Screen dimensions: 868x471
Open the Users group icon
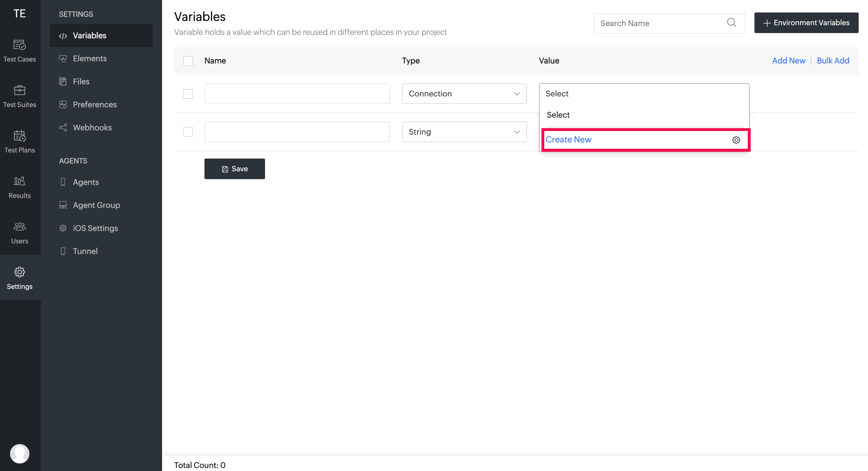coord(20,226)
